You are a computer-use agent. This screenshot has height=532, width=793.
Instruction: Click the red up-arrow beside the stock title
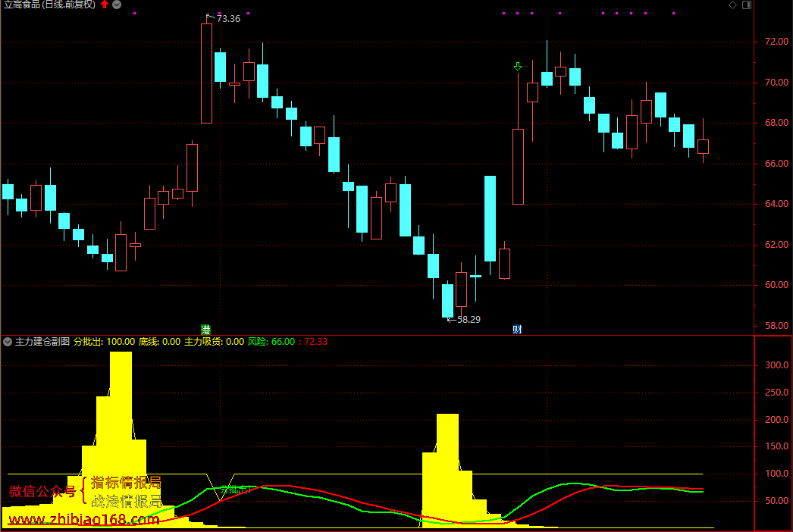pyautogui.click(x=105, y=5)
